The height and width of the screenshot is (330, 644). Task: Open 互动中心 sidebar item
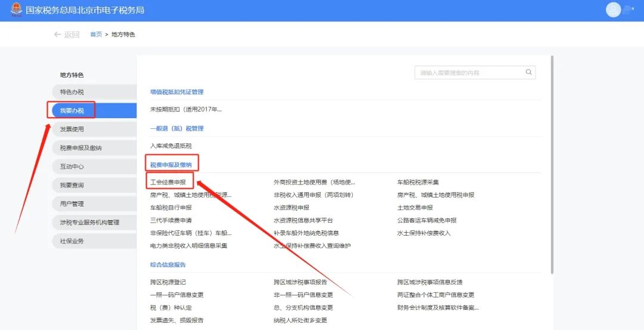pos(72,166)
